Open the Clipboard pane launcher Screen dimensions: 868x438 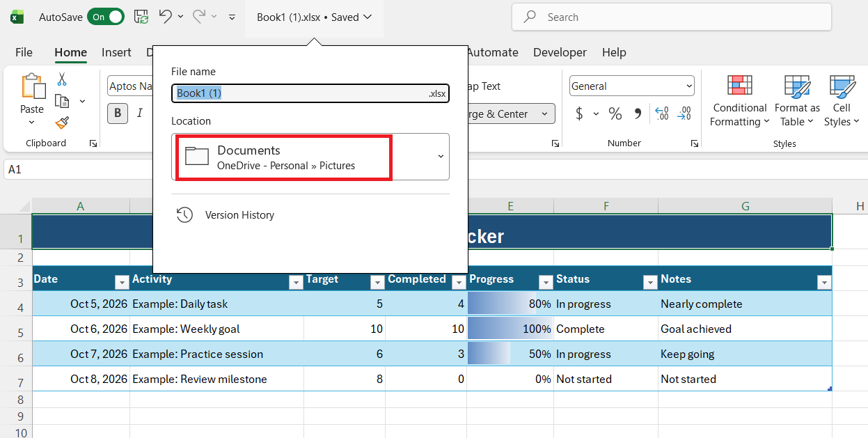93,143
